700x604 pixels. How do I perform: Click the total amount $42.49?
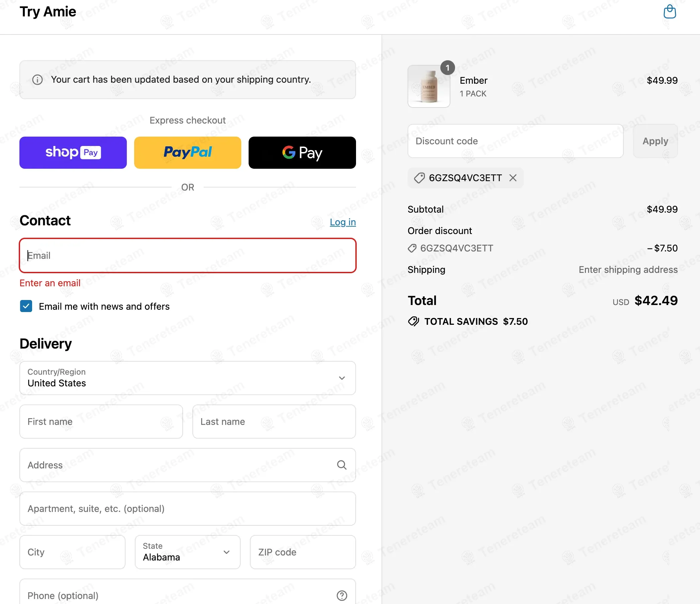click(656, 300)
